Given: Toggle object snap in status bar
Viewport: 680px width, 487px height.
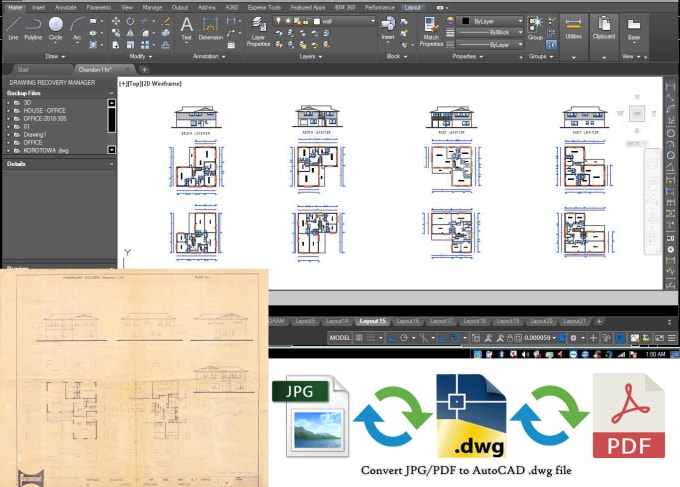Looking at the screenshot, I should click(455, 338).
